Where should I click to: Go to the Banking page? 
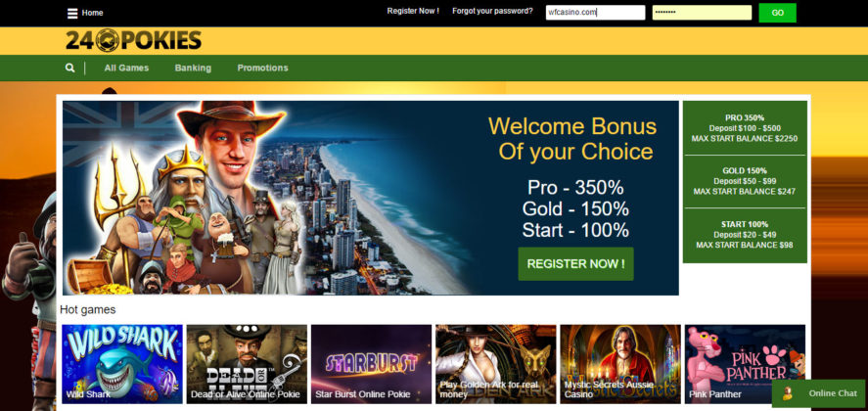(x=193, y=68)
